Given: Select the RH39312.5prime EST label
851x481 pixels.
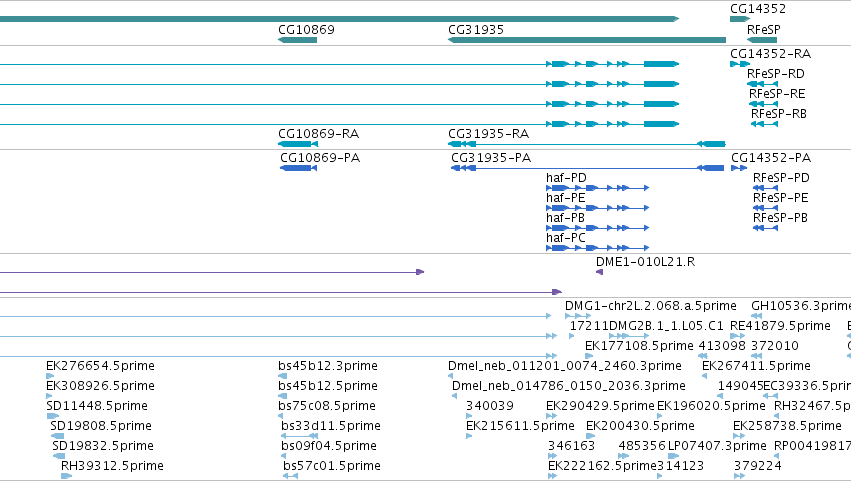Looking at the screenshot, I should (112, 466).
